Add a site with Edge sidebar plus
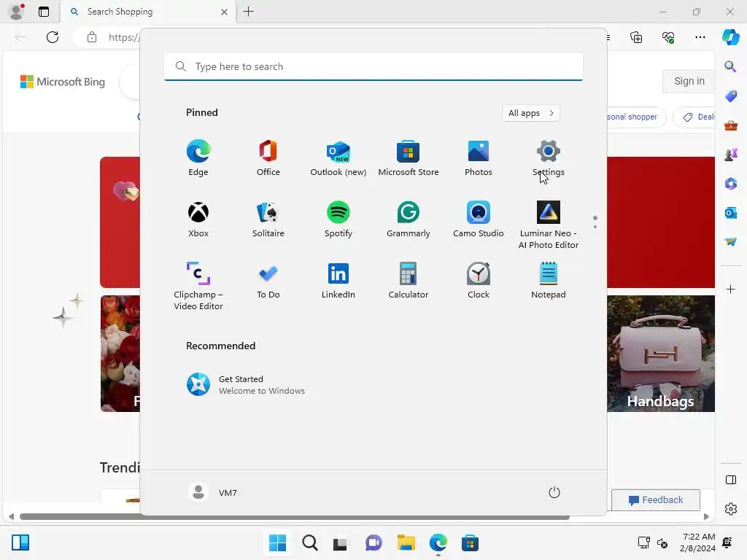 tap(730, 289)
